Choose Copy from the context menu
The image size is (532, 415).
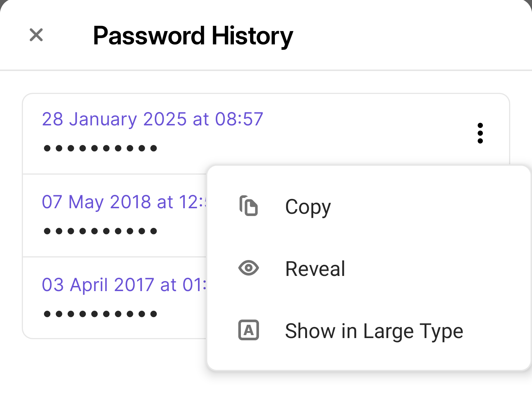coord(308,206)
